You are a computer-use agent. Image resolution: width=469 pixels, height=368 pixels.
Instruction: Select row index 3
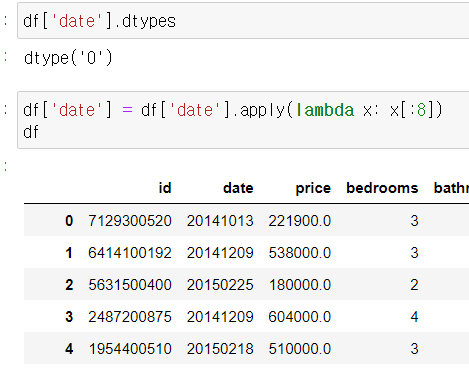(x=69, y=317)
